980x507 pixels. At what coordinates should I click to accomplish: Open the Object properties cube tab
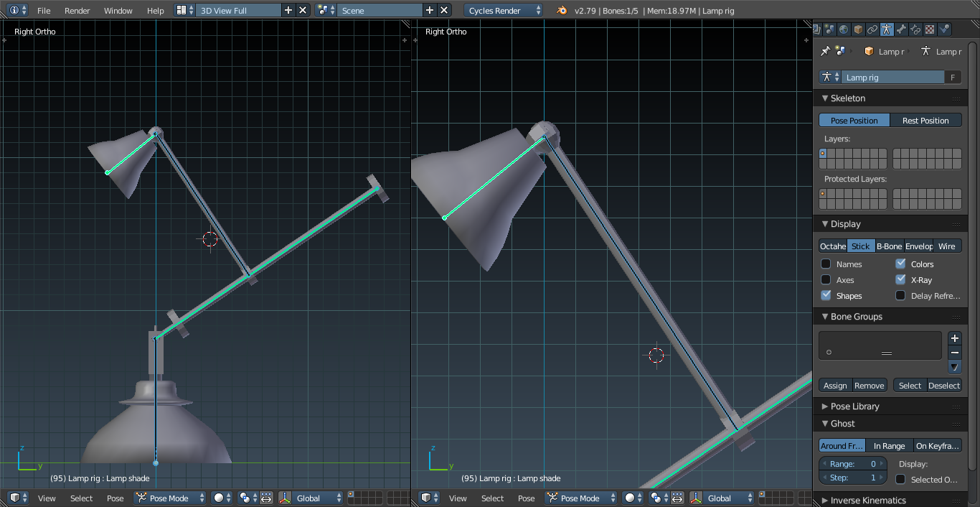click(x=858, y=29)
